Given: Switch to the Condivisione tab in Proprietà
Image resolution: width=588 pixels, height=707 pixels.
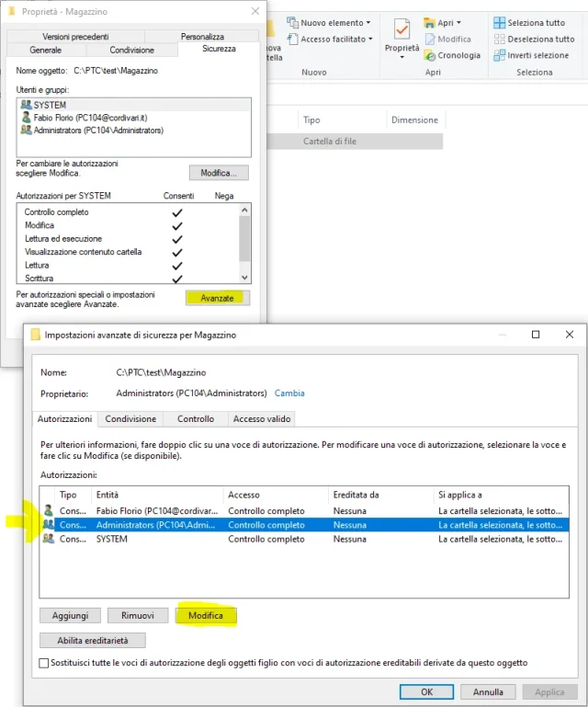Looking at the screenshot, I should pyautogui.click(x=131, y=51).
